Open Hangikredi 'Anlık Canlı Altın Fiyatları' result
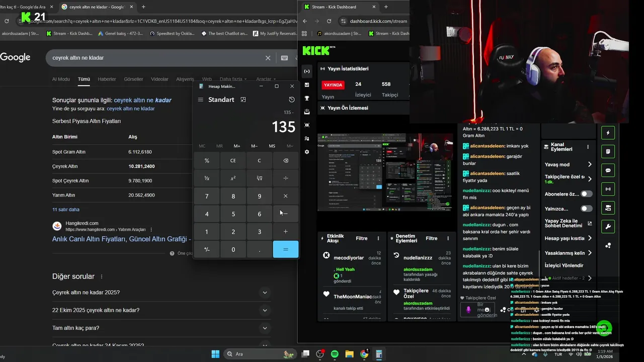Image resolution: width=644 pixels, height=362 pixels. coord(121,239)
